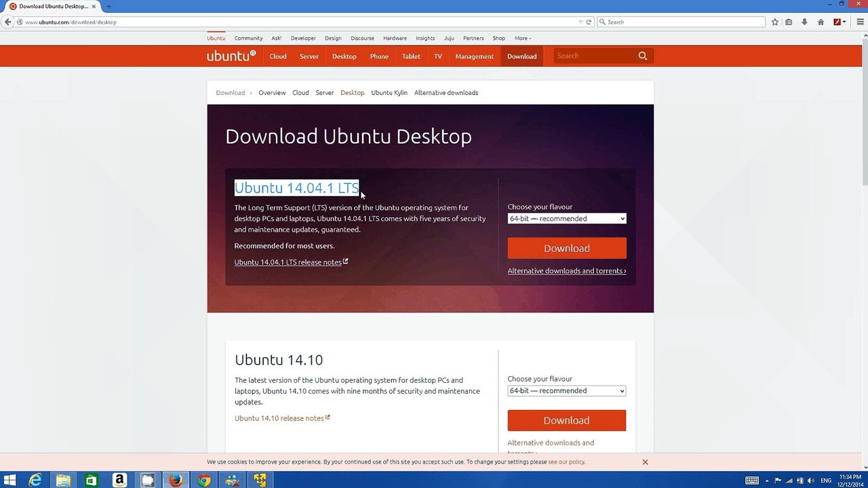Image resolution: width=868 pixels, height=488 pixels.
Task: Click the Download Ubuntu Desktop browser tab
Action: pos(52,6)
